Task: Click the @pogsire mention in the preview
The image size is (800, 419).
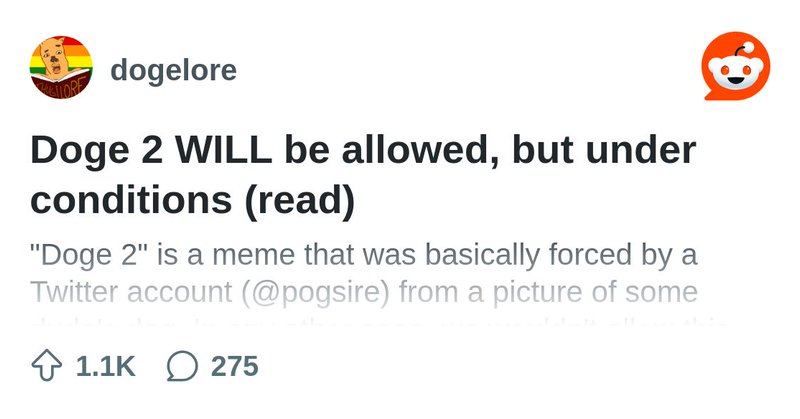Action: pos(315,292)
